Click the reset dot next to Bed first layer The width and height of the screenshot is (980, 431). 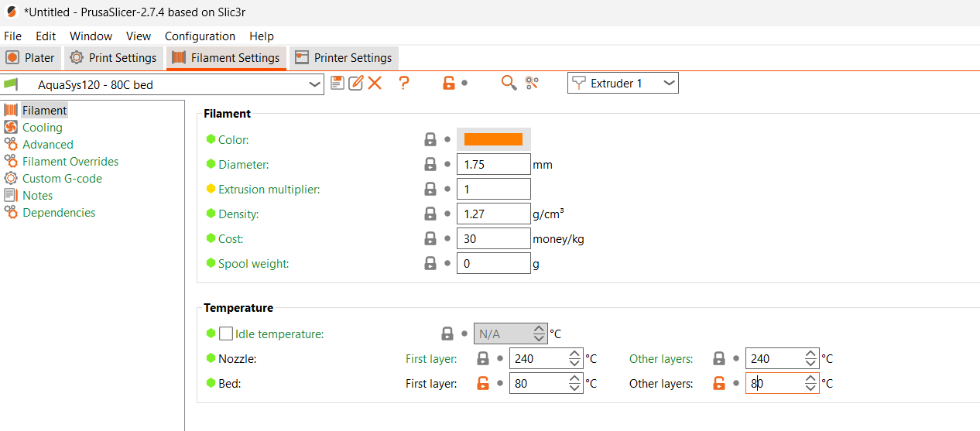tap(500, 384)
